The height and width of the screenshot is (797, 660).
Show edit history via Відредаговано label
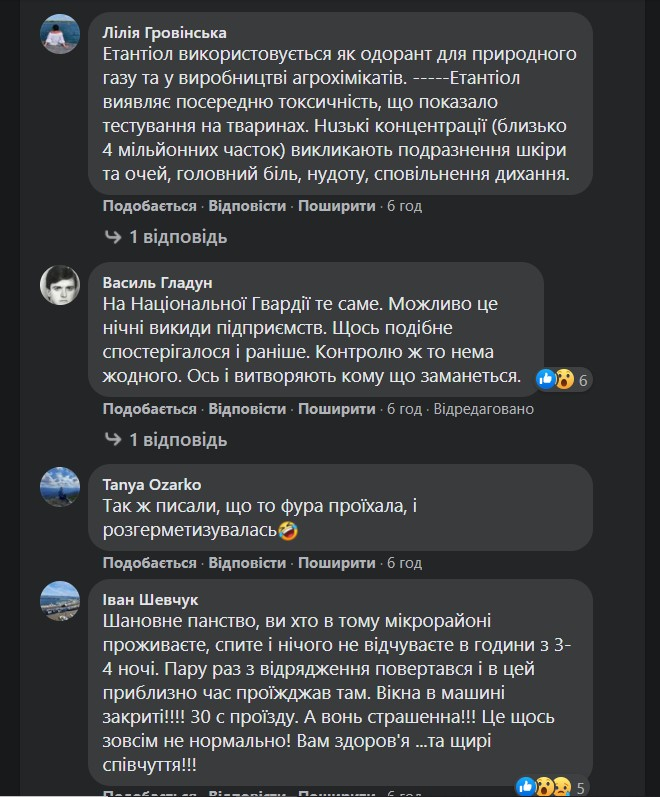pyautogui.click(x=484, y=409)
